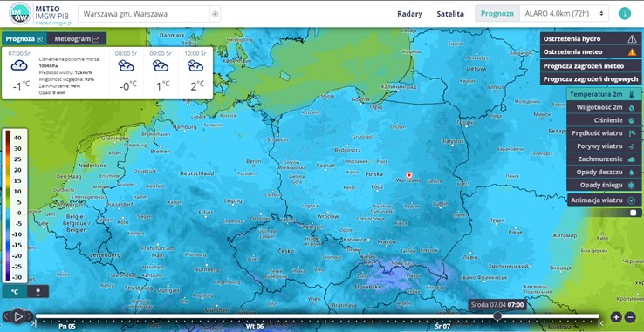Switch to the Meteogram tab
Image resolution: width=644 pixels, height=332 pixels.
pos(77,39)
